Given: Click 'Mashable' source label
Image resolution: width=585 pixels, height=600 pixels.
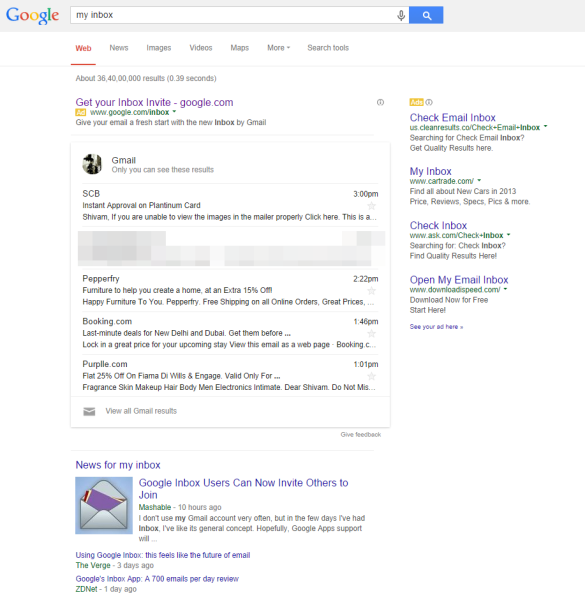Looking at the screenshot, I should [155, 507].
